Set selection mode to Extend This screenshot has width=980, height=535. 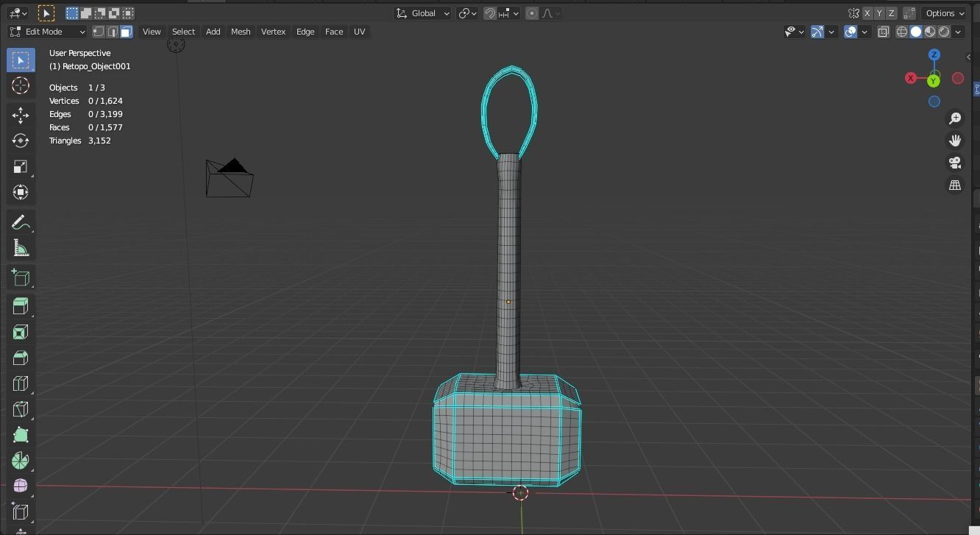[86, 13]
